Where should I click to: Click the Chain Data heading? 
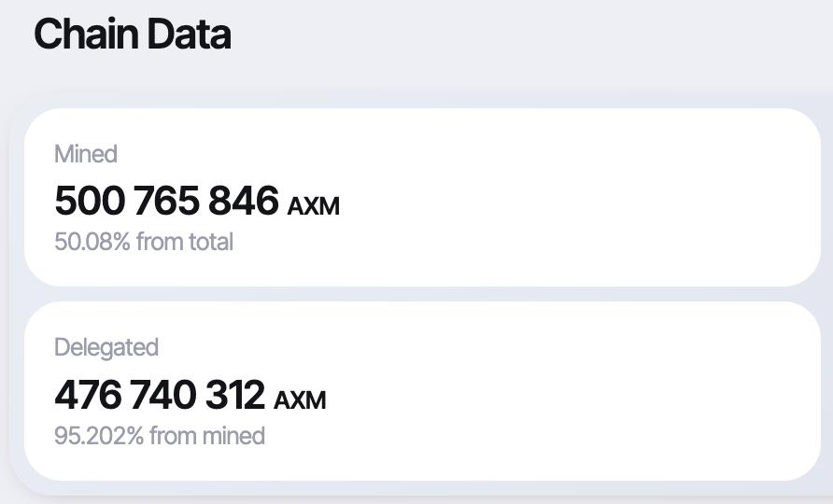(x=132, y=35)
